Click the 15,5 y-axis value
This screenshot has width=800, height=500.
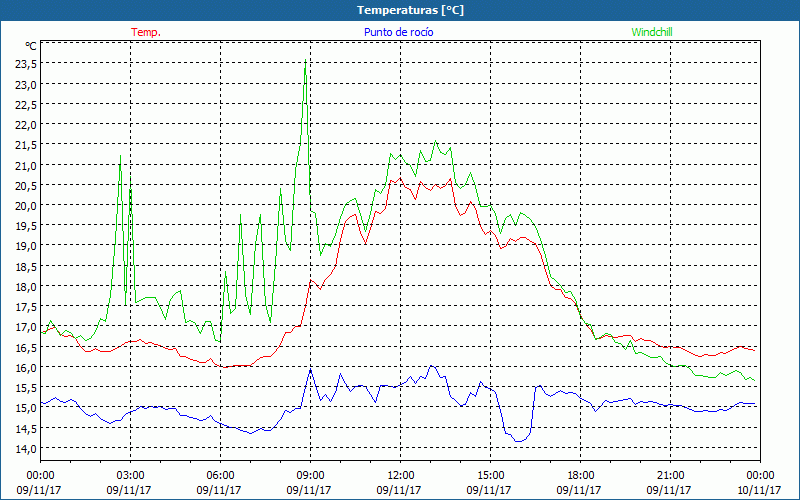pos(26,388)
